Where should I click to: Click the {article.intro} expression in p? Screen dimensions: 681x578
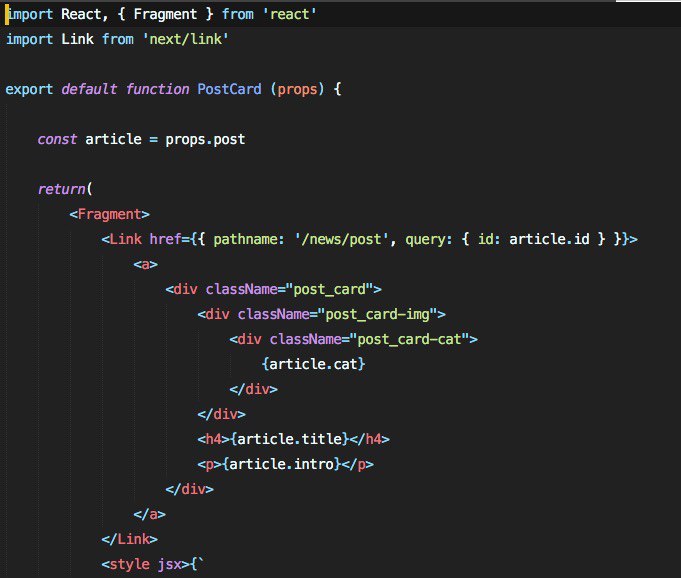281,464
